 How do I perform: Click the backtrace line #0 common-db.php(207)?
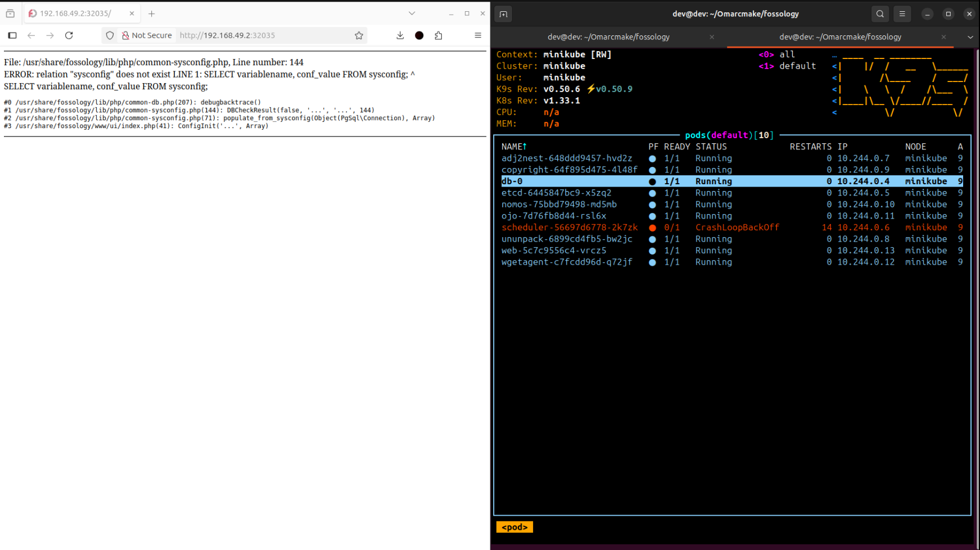click(133, 102)
